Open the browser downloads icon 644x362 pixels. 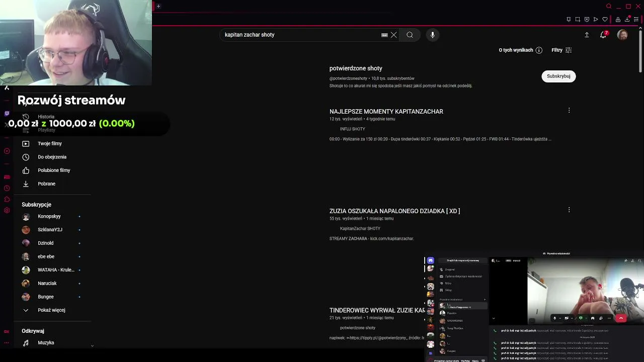[x=627, y=19]
